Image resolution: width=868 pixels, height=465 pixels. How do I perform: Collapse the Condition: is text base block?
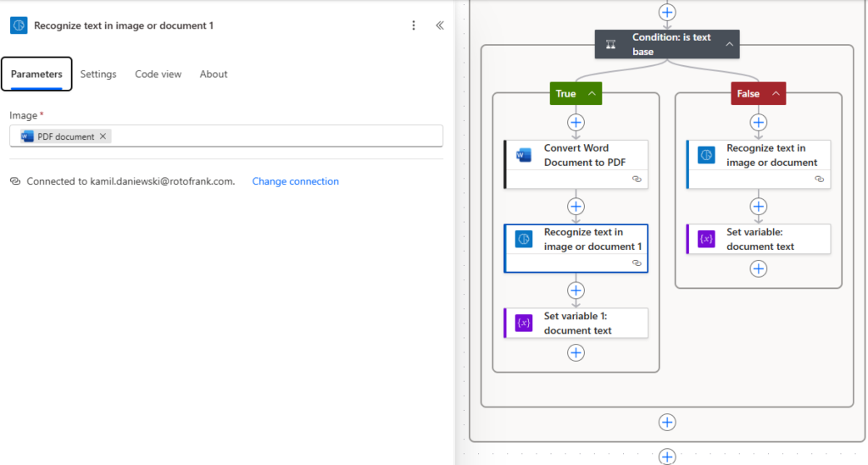tap(730, 44)
